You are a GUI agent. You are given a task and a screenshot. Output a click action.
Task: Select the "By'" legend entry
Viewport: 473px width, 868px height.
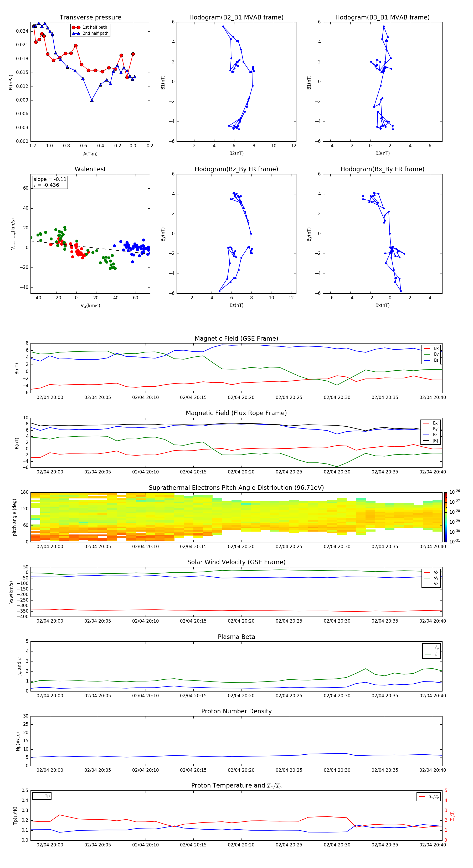tap(431, 429)
